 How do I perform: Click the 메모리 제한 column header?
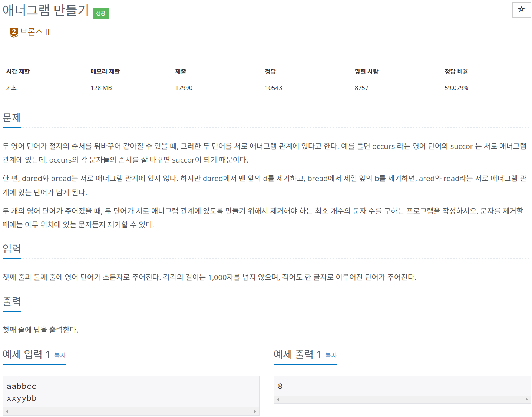click(105, 71)
